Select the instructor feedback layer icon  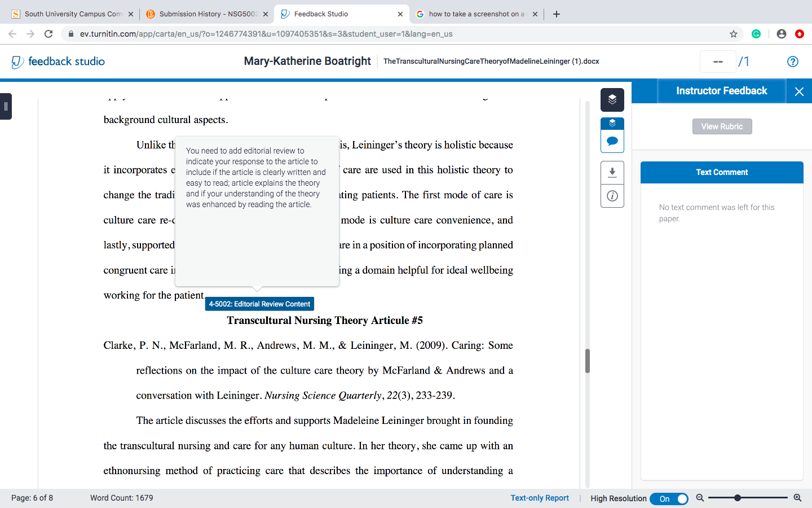point(612,123)
